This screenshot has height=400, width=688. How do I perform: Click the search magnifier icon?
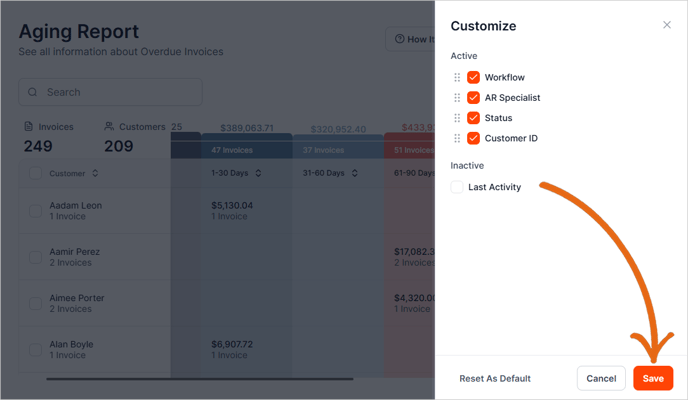click(x=33, y=93)
